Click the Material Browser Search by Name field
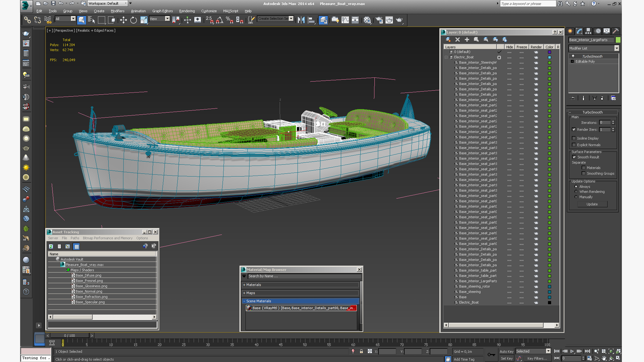The width and height of the screenshot is (644, 362). (305, 276)
